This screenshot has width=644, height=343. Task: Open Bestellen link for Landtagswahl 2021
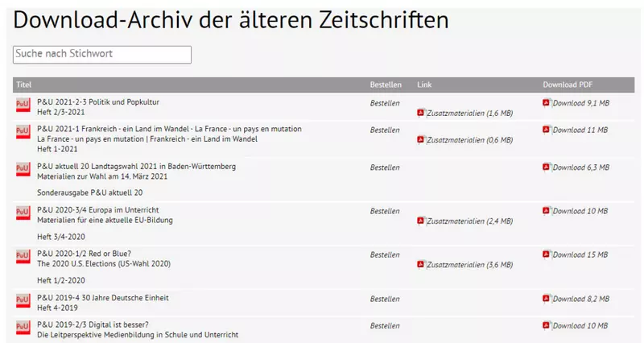pos(385,167)
